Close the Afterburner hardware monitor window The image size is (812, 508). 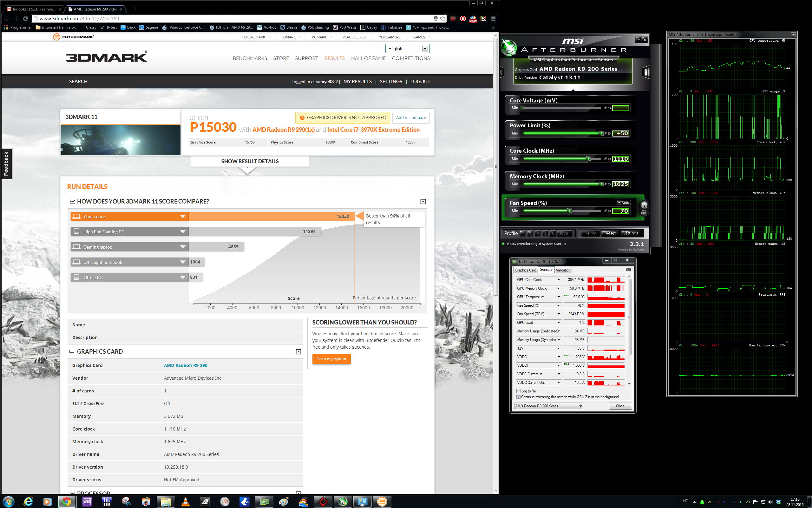[793, 35]
